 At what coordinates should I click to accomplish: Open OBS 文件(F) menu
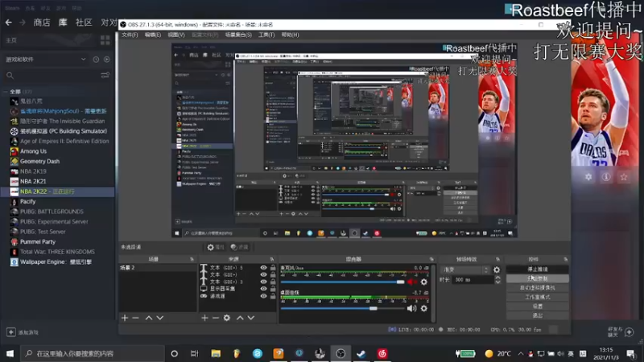130,35
